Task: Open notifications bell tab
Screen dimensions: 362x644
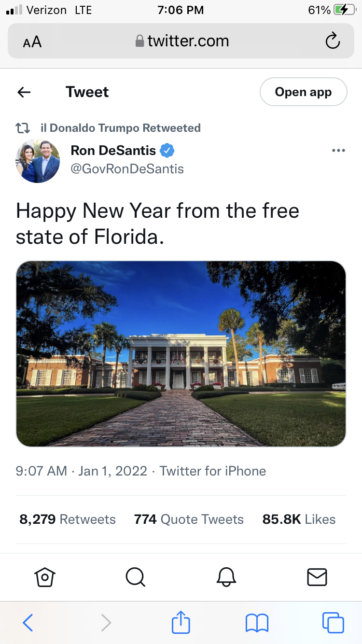Action: [226, 576]
